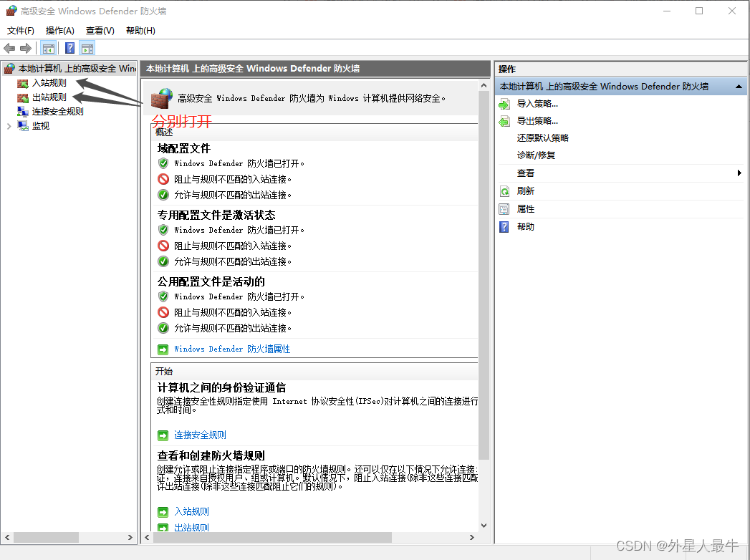The width and height of the screenshot is (750, 560).
Task: Click the 操作 pane title
Action: click(x=507, y=69)
